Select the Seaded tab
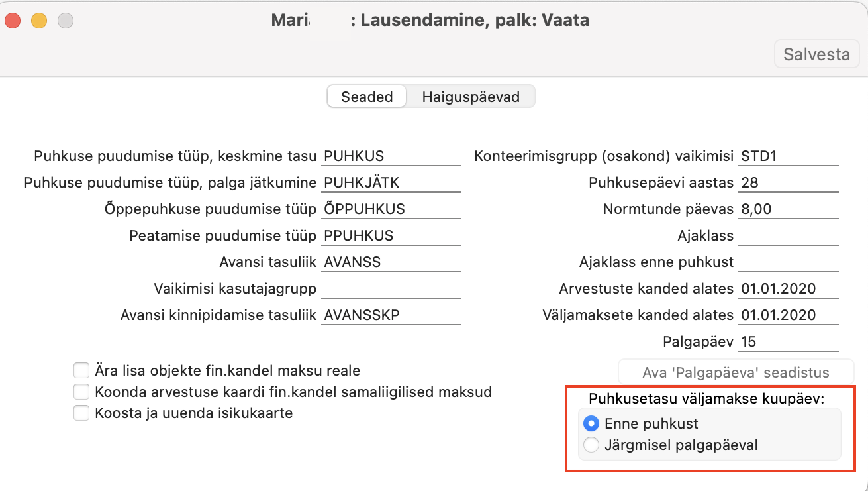This screenshot has width=868, height=491. click(367, 97)
